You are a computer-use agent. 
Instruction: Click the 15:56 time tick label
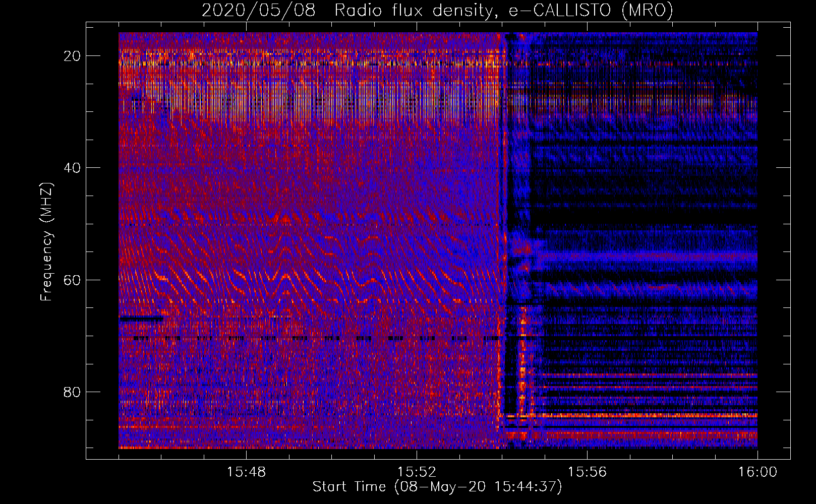[587, 472]
